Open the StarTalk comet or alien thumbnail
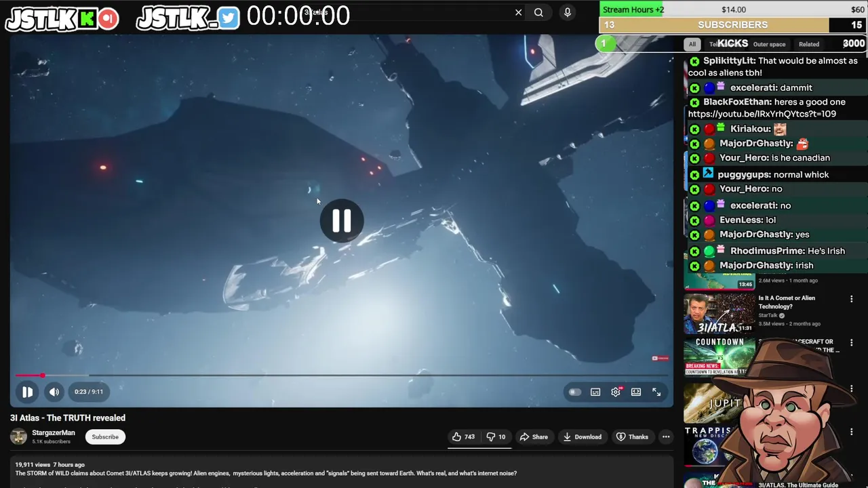 (719, 314)
